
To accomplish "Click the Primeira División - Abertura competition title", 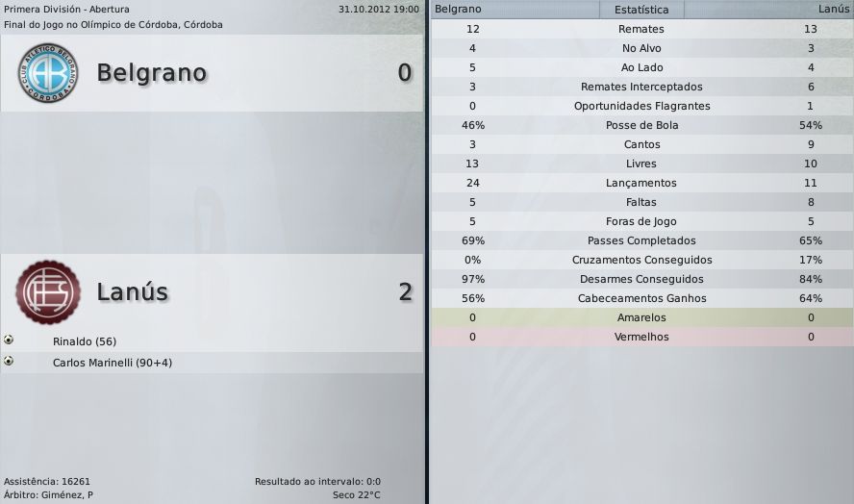I will (66, 9).
